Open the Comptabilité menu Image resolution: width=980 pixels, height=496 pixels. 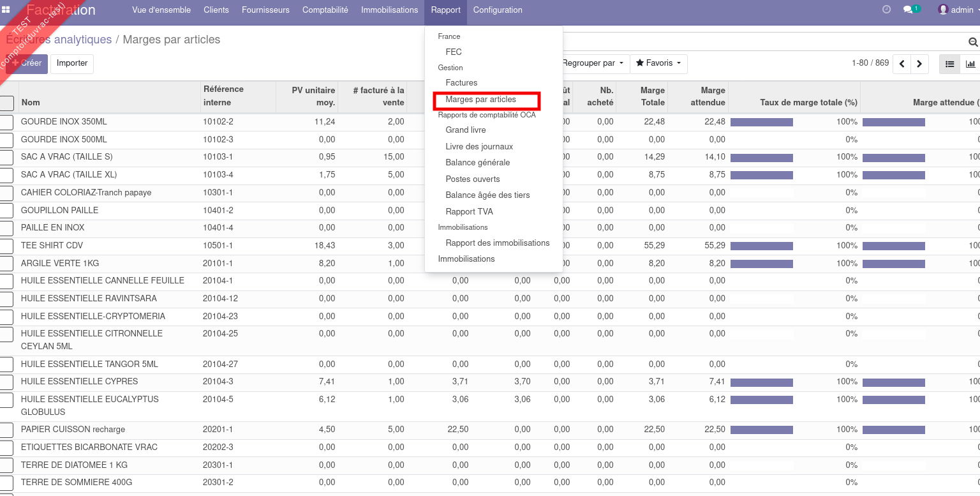325,10
